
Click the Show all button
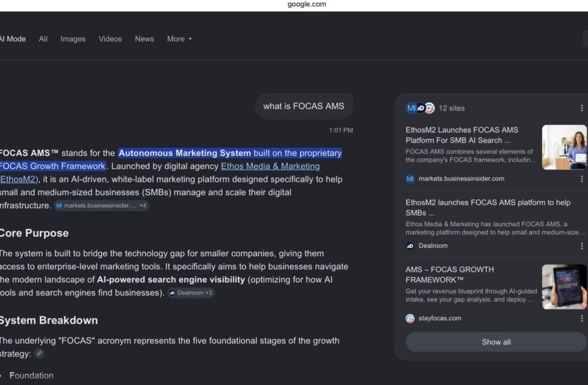click(496, 342)
